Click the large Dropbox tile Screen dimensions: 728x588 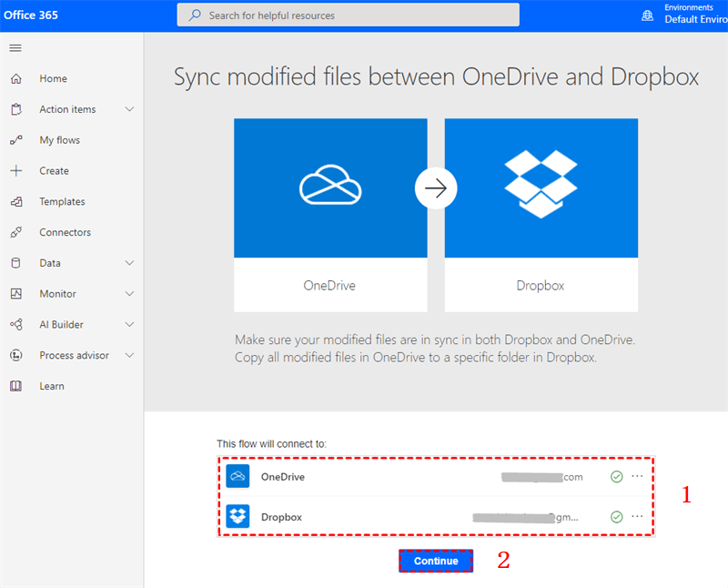tap(541, 215)
